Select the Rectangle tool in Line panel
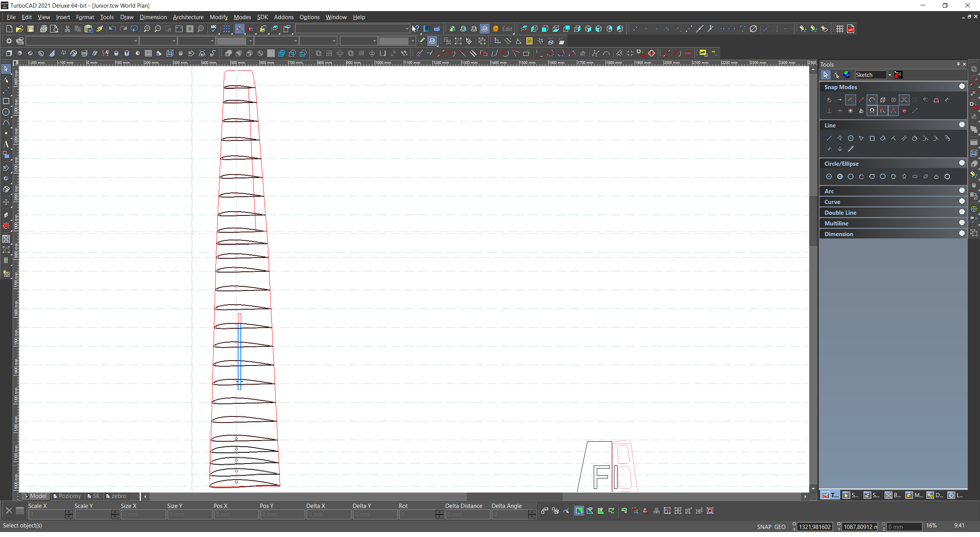Viewport: 980px width, 537px height. tap(872, 139)
